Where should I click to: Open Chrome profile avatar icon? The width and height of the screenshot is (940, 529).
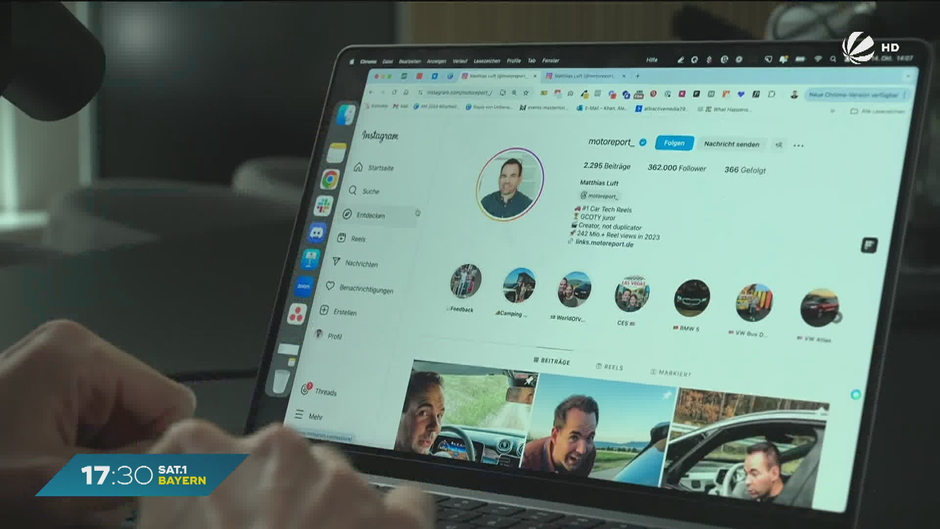pos(794,95)
